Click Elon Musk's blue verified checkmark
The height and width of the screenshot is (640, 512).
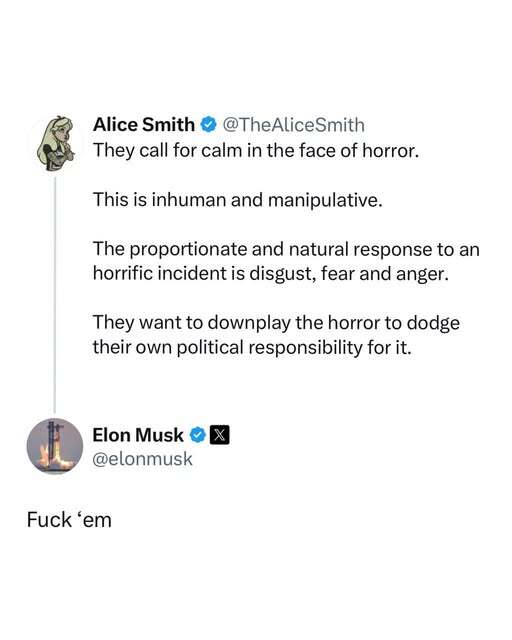point(198,435)
